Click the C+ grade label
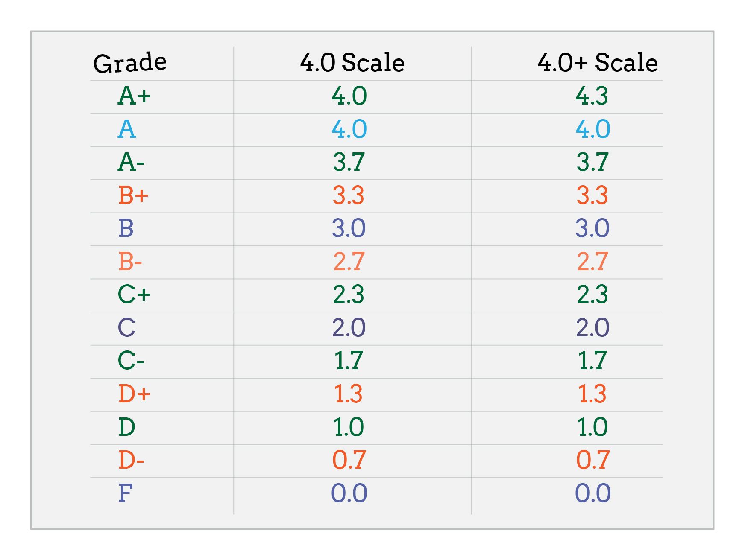 point(134,295)
